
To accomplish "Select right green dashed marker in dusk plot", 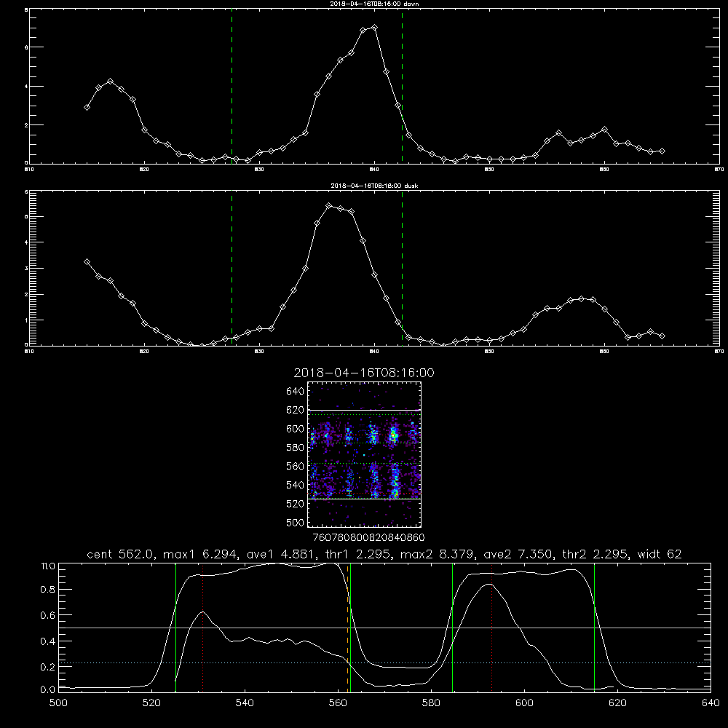I will [x=402, y=269].
